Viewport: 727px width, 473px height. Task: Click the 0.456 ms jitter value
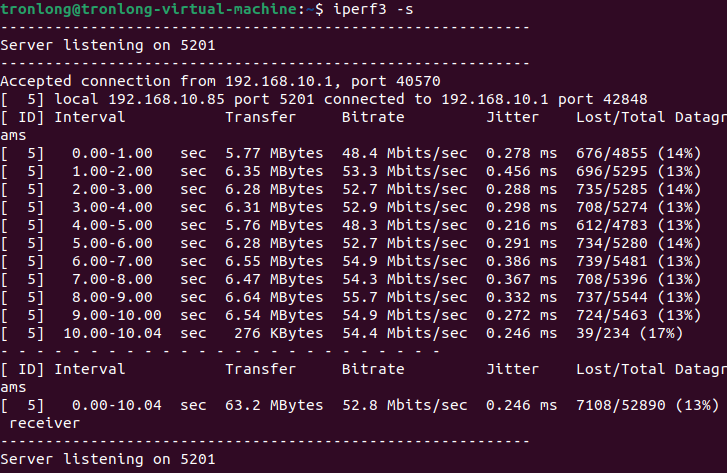coord(521,172)
